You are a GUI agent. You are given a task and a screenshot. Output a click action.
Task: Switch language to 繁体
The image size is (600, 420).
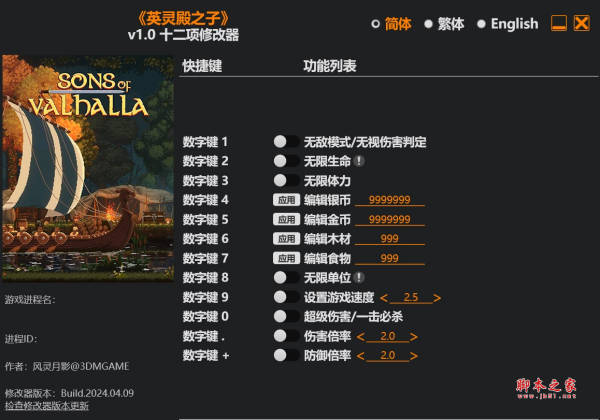click(x=444, y=24)
